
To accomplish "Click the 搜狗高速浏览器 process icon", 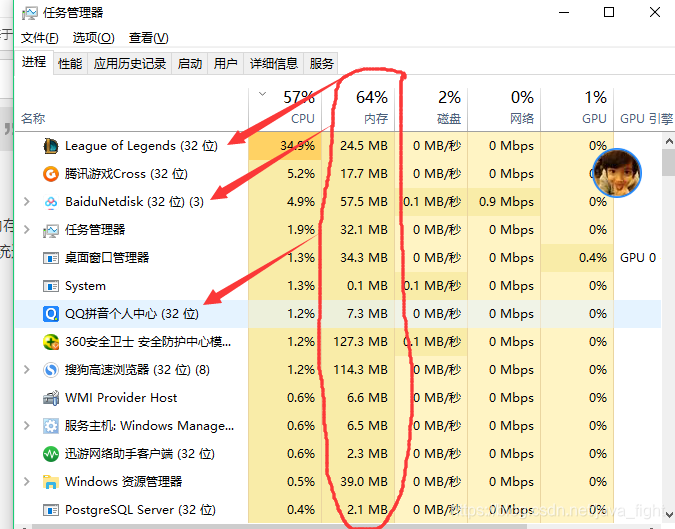I will 51,370.
